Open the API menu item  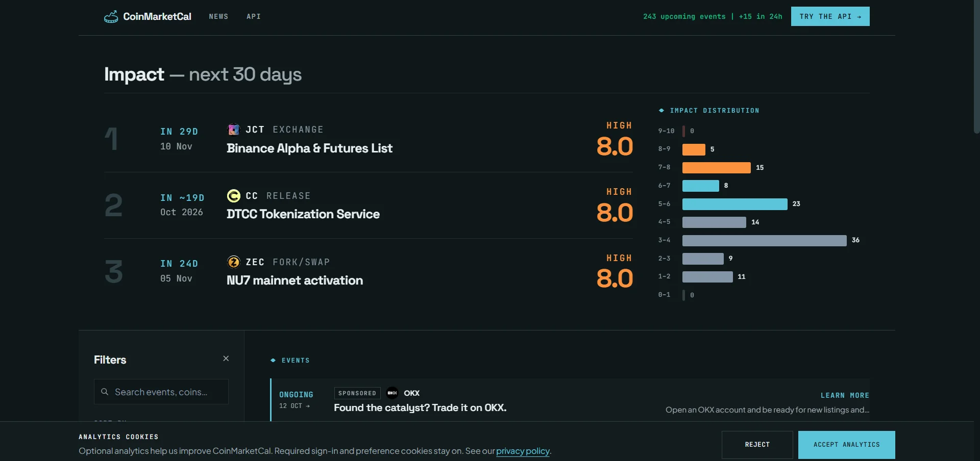coord(254,17)
